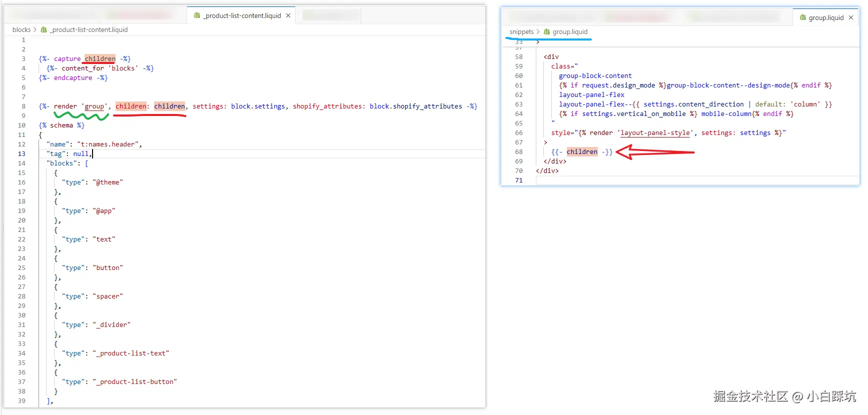The image size is (868, 415).
Task: Click 'settings.content_direction' on line 63
Action: [694, 104]
